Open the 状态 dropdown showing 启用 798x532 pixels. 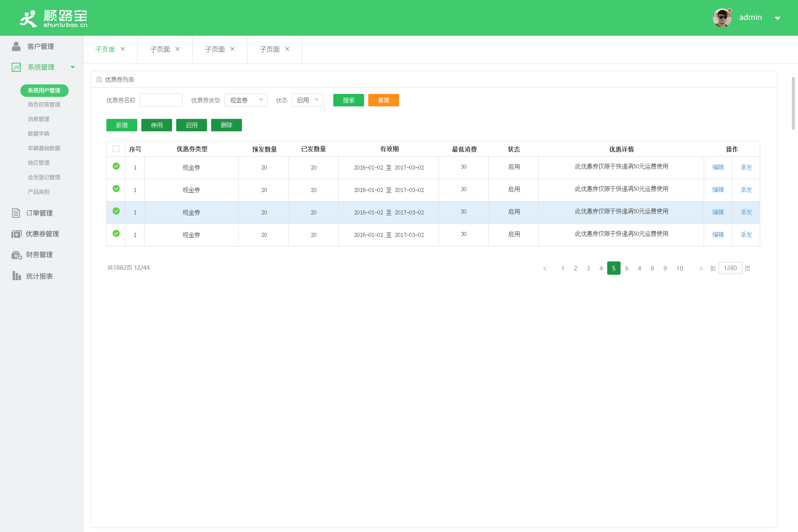pos(307,100)
